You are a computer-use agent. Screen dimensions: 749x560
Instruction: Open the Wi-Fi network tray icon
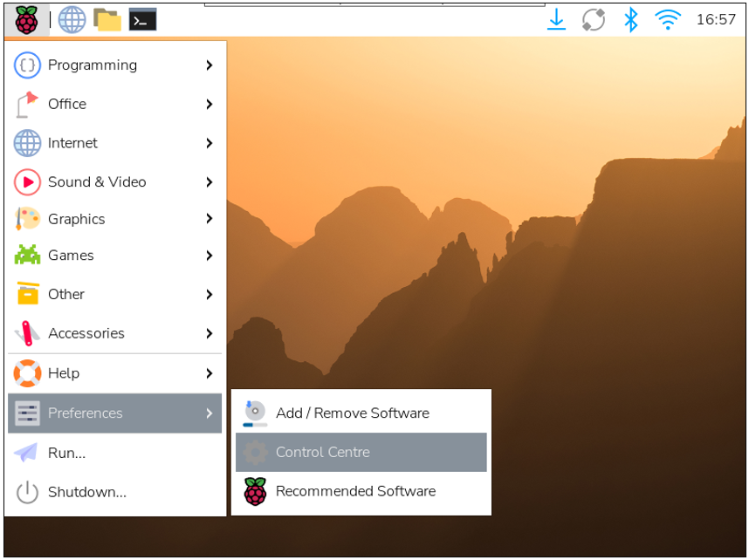667,21
